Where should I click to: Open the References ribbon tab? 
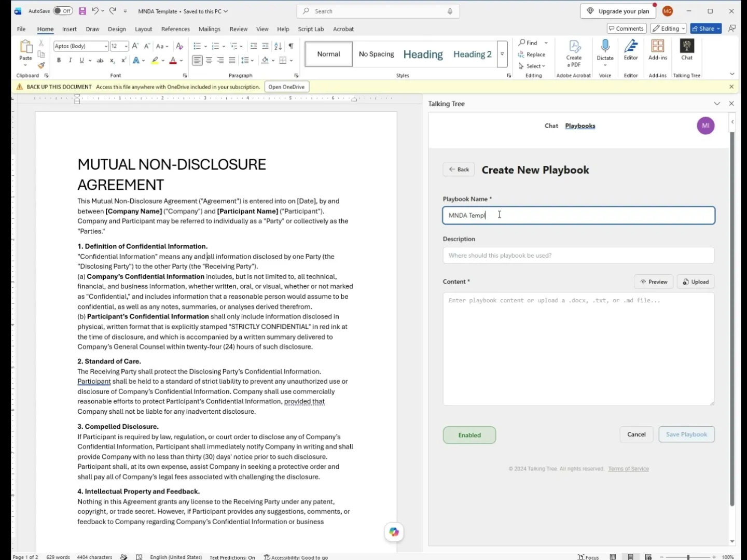point(175,29)
